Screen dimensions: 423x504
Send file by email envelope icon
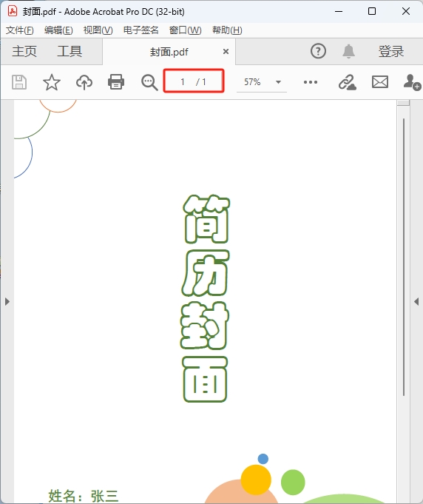point(380,82)
